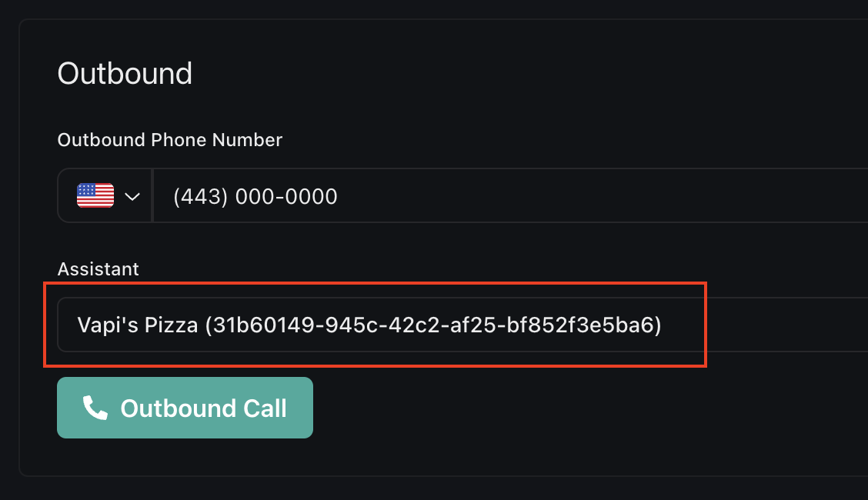The image size is (868, 500).
Task: Open the country selector with US flag
Action: click(x=106, y=196)
